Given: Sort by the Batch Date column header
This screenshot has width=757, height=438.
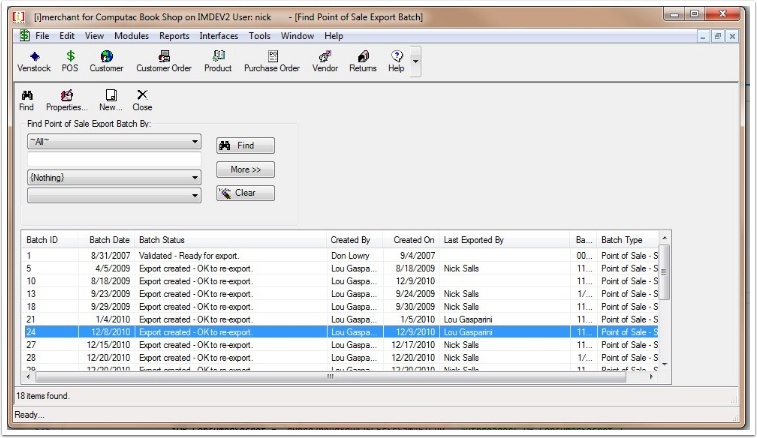Looking at the screenshot, I should pos(106,240).
